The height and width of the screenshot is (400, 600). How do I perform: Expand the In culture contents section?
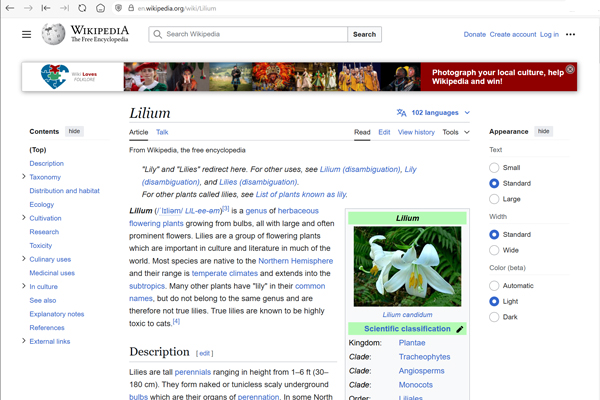24,286
